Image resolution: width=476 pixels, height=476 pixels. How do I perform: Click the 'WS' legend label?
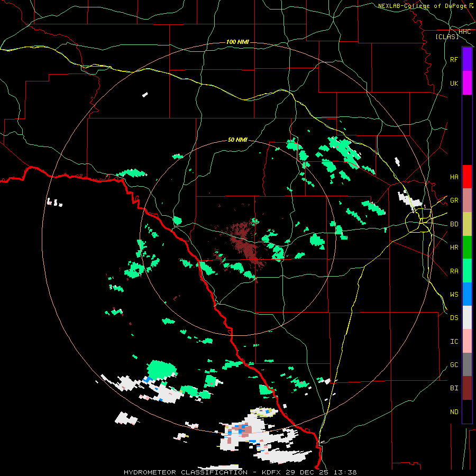coord(454,295)
